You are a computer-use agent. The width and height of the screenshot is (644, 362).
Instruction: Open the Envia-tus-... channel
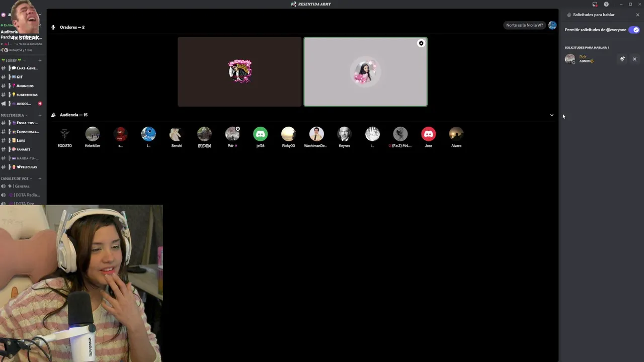click(22, 123)
